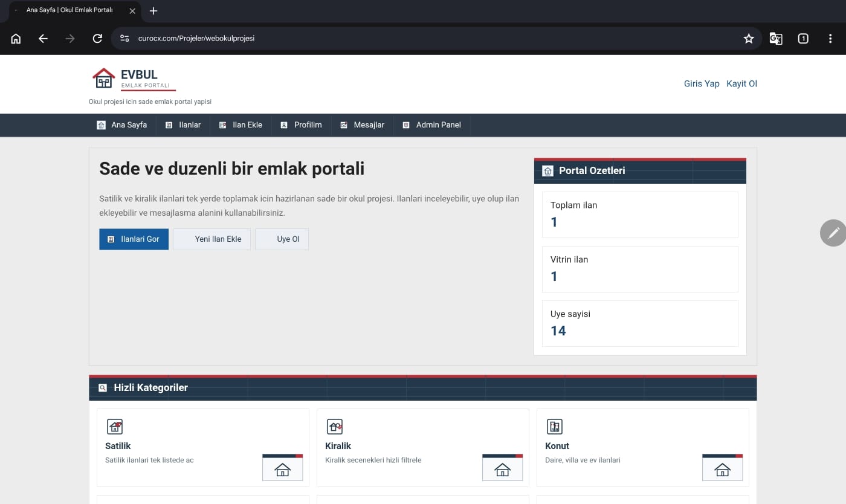Click the Profilim nav user icon

(284, 125)
